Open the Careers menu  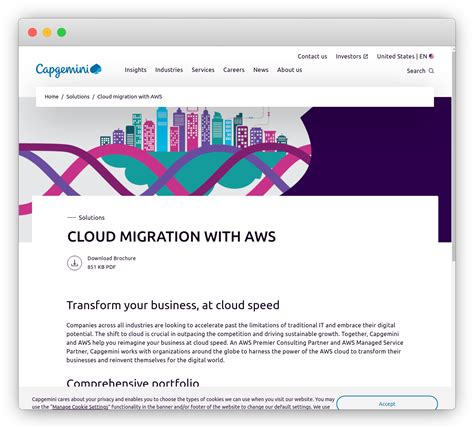pos(234,70)
